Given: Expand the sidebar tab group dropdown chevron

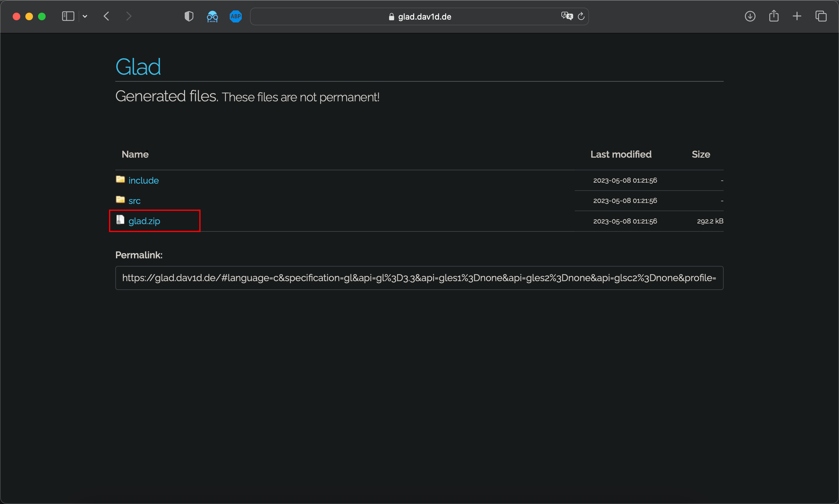Looking at the screenshot, I should [x=85, y=16].
